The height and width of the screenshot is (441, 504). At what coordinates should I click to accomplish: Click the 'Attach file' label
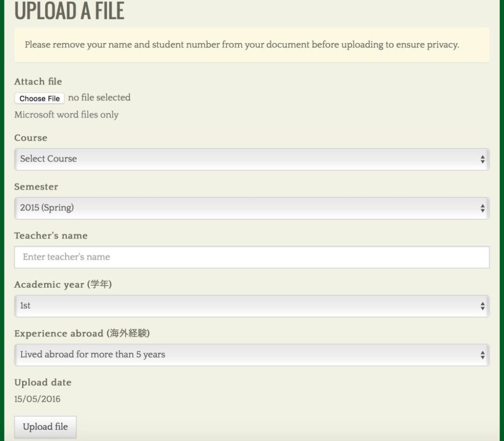(x=38, y=81)
